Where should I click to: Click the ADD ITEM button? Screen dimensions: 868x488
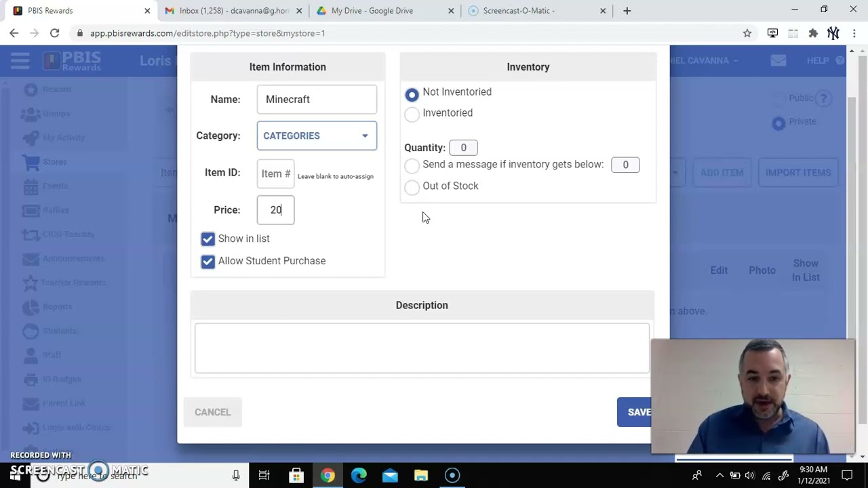tap(722, 173)
